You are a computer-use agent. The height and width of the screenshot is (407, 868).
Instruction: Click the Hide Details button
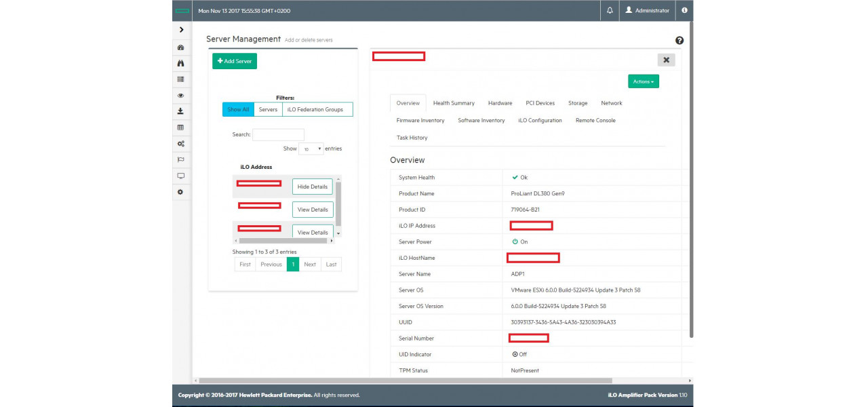313,187
